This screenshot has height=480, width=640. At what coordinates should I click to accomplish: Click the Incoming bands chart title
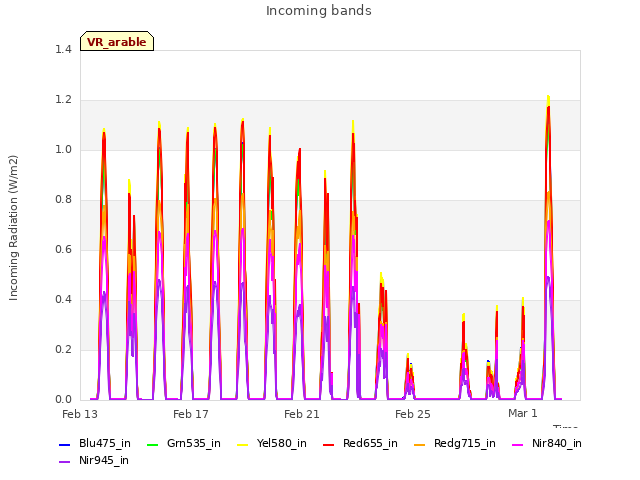tap(319, 11)
